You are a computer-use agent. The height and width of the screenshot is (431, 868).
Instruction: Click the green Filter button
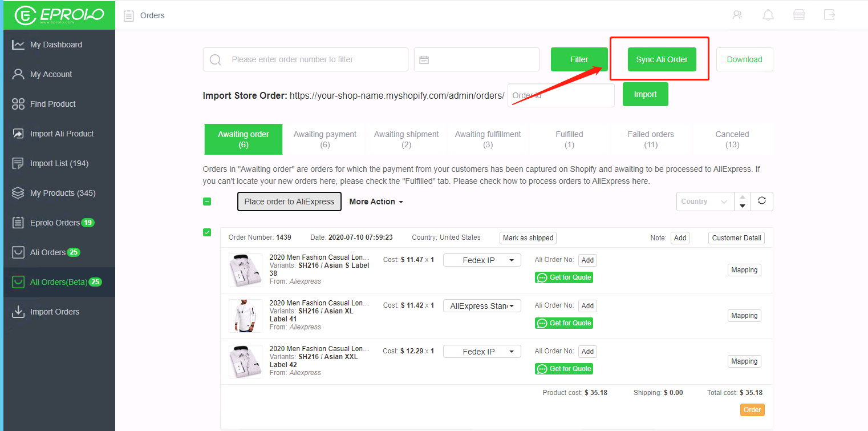pyautogui.click(x=579, y=59)
